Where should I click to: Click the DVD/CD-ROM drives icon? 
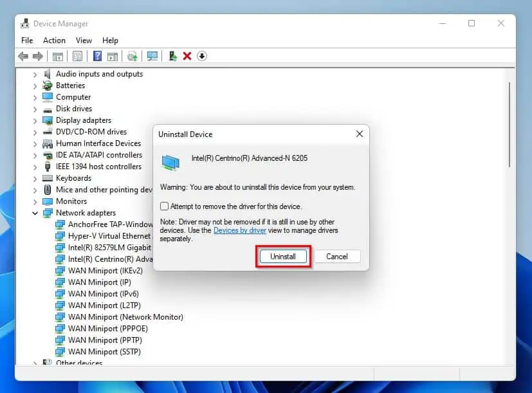click(48, 132)
